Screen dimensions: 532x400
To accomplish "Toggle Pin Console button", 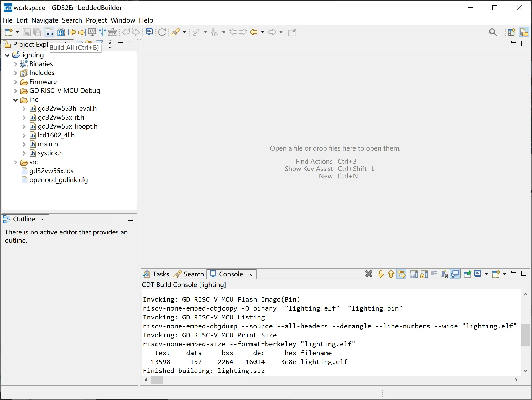I will pyautogui.click(x=467, y=274).
